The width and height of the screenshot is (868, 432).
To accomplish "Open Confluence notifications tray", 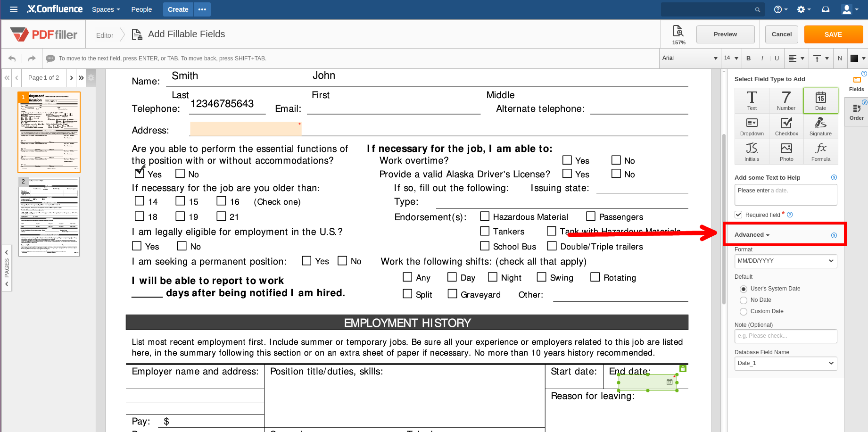I will tap(826, 9).
